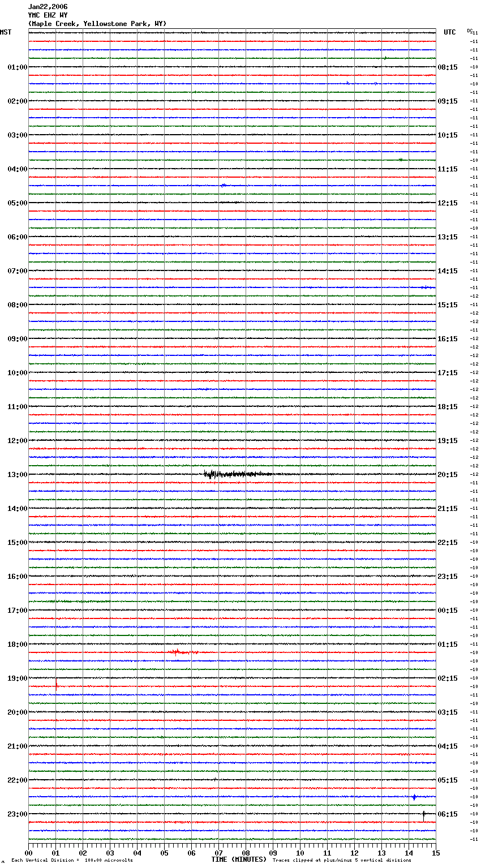Click the 00:15 UTC time label
481x868 pixels.
(448, 611)
